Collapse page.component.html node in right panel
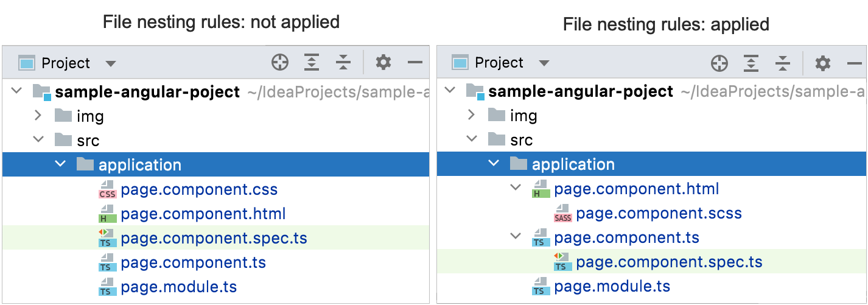Image resolution: width=868 pixels, height=305 pixels. (516, 188)
